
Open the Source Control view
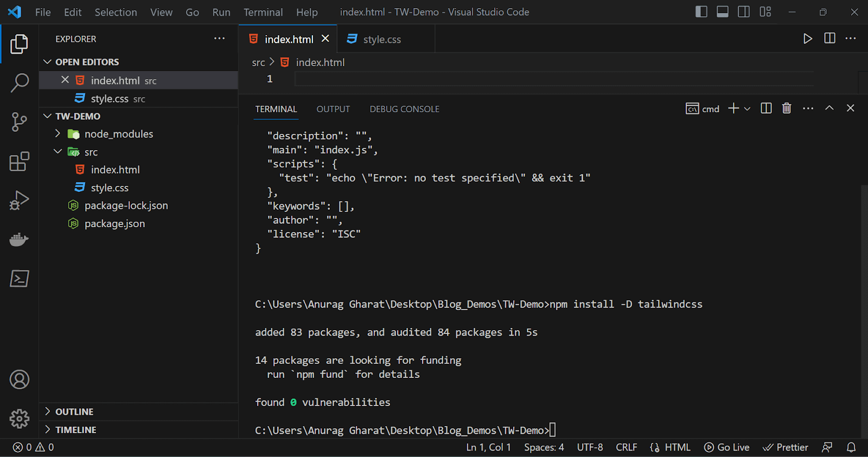[x=19, y=122]
